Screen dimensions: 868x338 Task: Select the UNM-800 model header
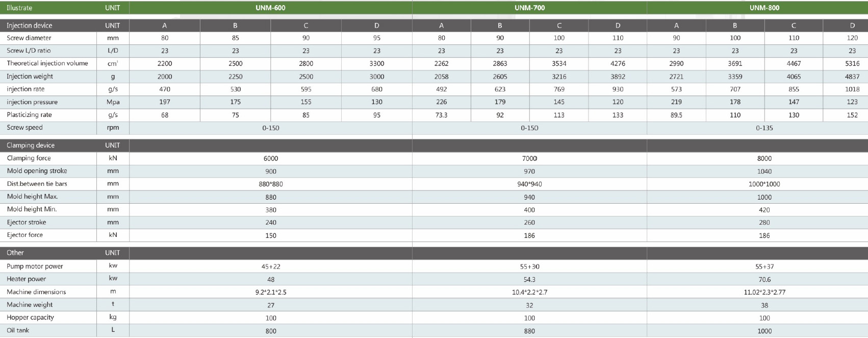(764, 8)
